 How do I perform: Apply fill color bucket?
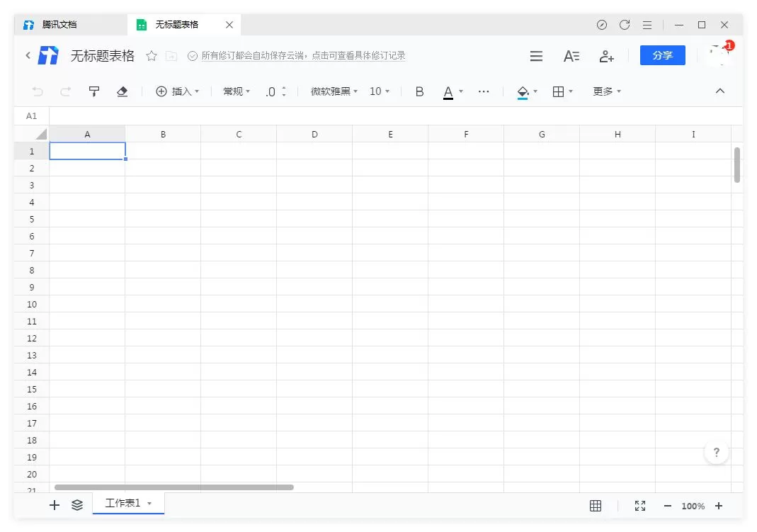523,91
